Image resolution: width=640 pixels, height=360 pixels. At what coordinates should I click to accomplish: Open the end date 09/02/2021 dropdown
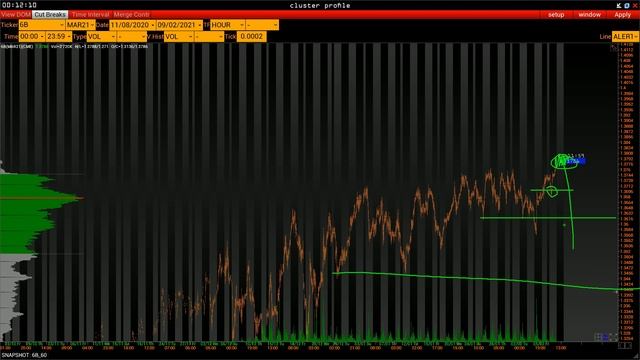180,25
